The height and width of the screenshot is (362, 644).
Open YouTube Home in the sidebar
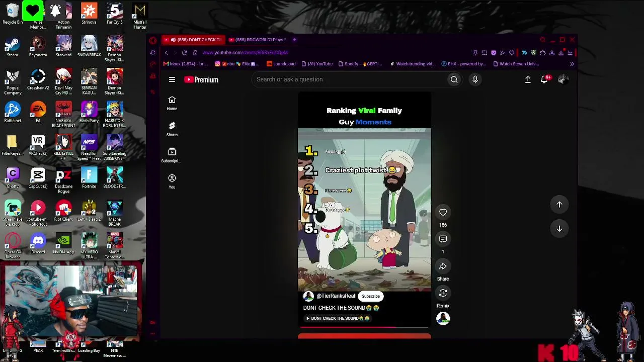coord(172,103)
